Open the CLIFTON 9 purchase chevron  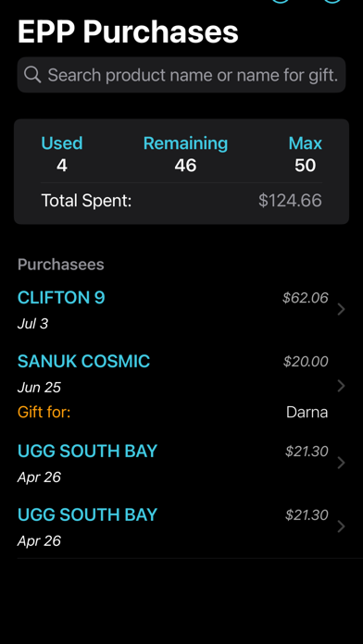341,309
